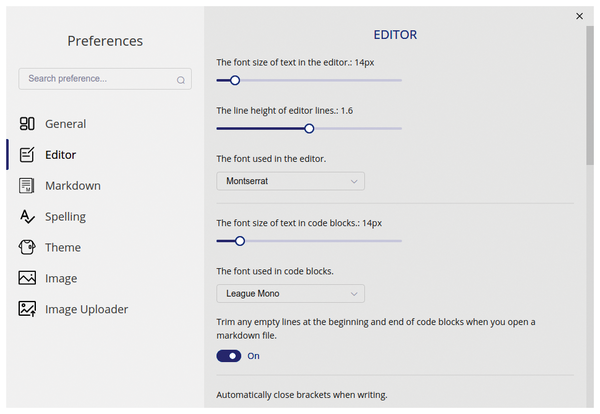This screenshot has height=414, width=600.
Task: Go to Image Uploader settings
Action: coord(86,310)
